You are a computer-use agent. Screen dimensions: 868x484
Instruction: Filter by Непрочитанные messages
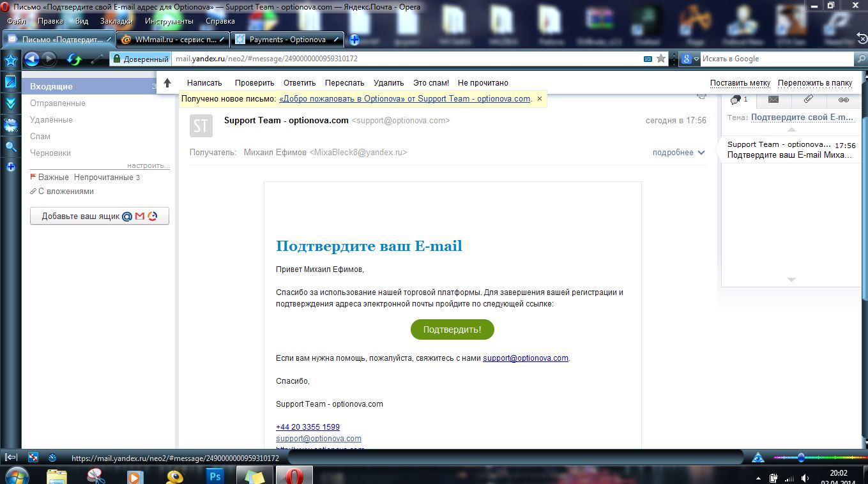click(103, 178)
